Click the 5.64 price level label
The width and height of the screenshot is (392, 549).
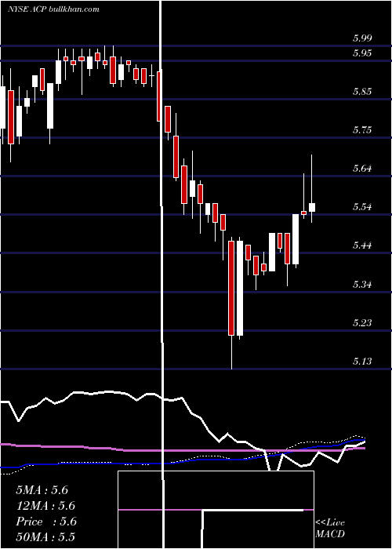(x=362, y=169)
